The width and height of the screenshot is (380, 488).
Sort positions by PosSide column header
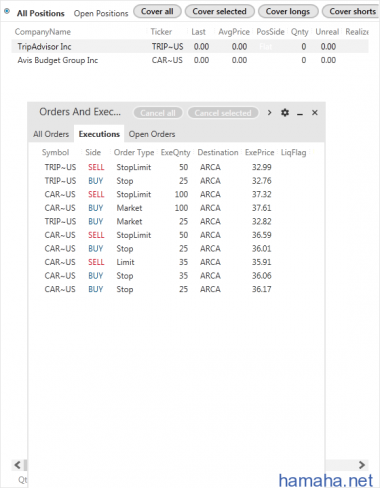[270, 32]
